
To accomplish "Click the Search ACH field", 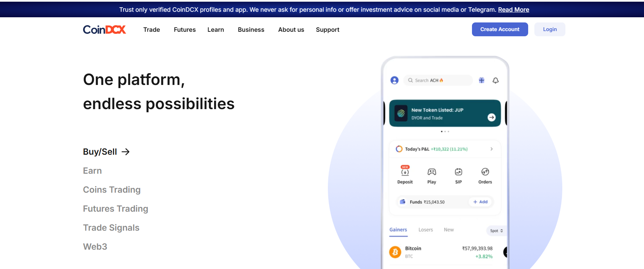I will 438,80.
